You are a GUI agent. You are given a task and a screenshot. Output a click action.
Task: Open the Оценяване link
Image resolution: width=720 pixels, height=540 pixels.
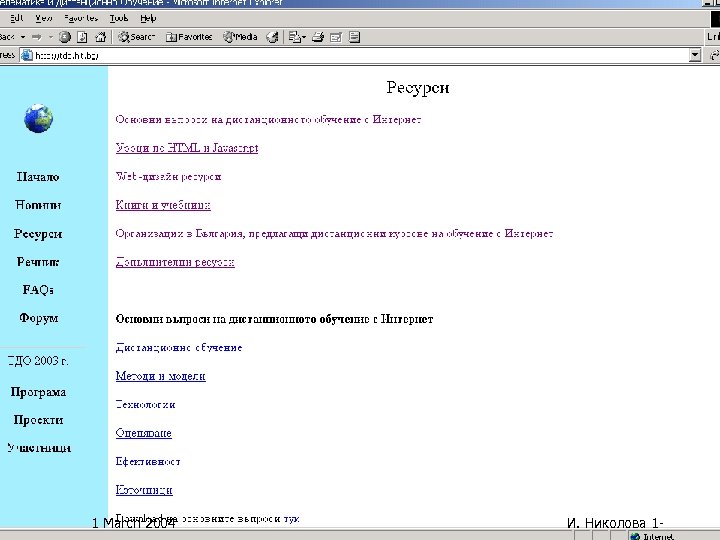tap(144, 433)
